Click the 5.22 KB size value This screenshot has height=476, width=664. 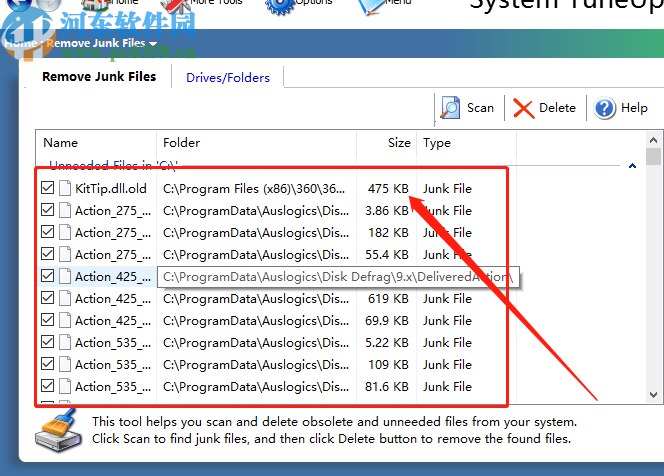387,343
